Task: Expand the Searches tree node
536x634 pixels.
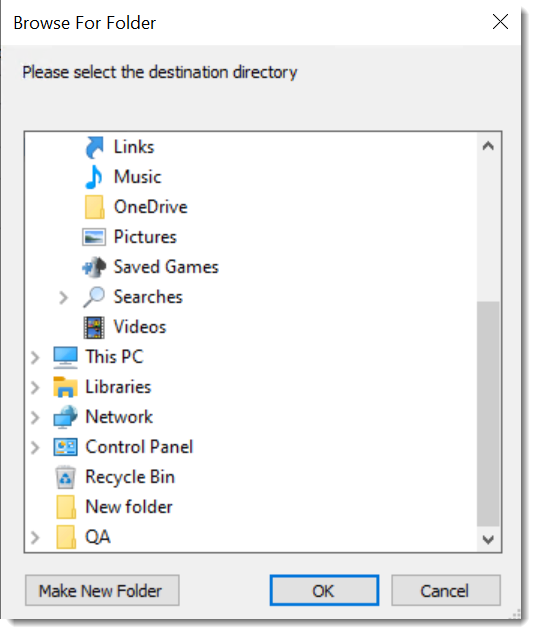Action: (x=63, y=298)
